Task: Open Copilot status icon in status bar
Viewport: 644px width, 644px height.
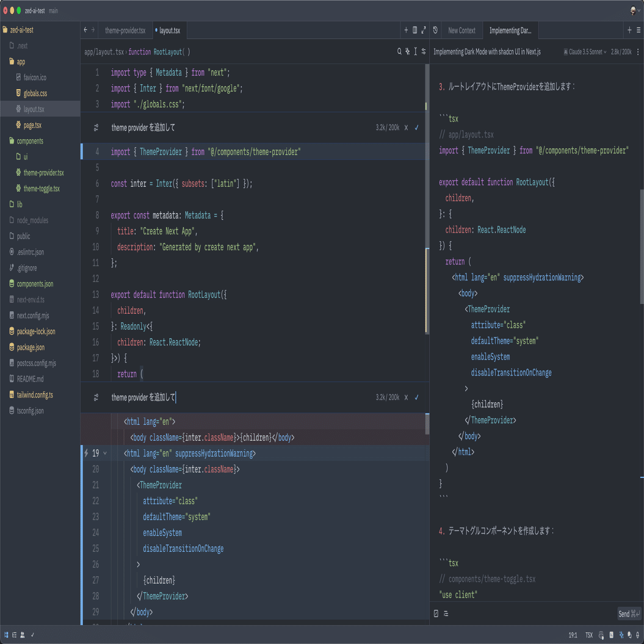Action: 601,635
